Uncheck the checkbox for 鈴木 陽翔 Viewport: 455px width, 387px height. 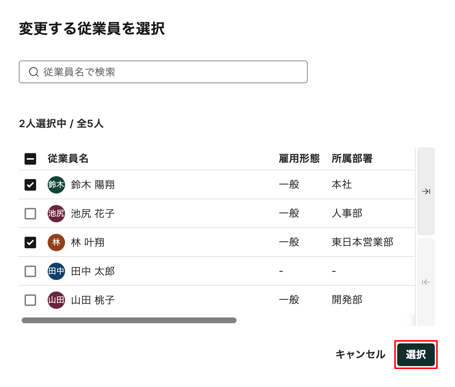coord(30,185)
